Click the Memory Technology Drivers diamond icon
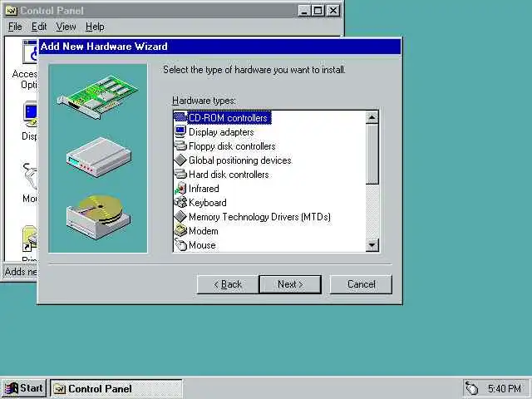The width and height of the screenshot is (532, 399). 180,216
